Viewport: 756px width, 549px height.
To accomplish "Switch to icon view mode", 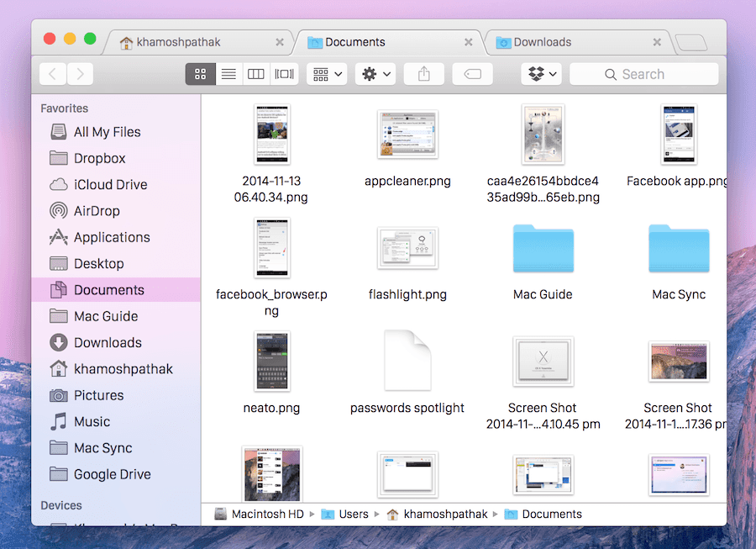I will [200, 74].
